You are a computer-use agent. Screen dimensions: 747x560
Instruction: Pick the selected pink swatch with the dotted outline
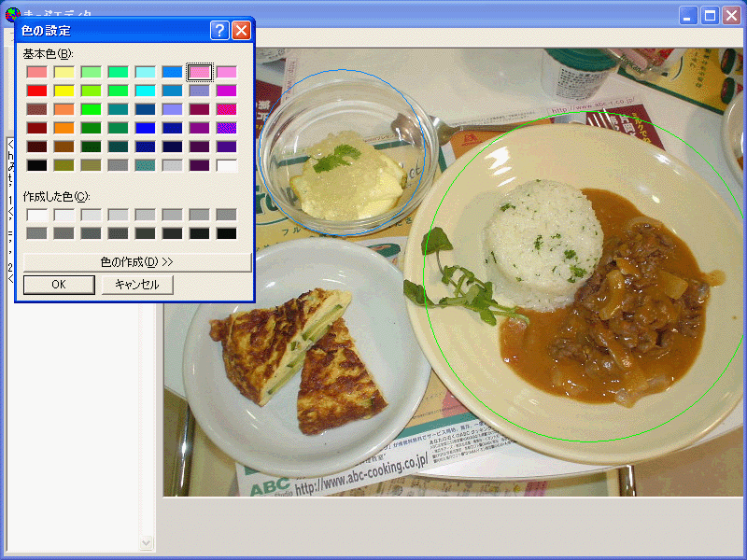pos(199,72)
